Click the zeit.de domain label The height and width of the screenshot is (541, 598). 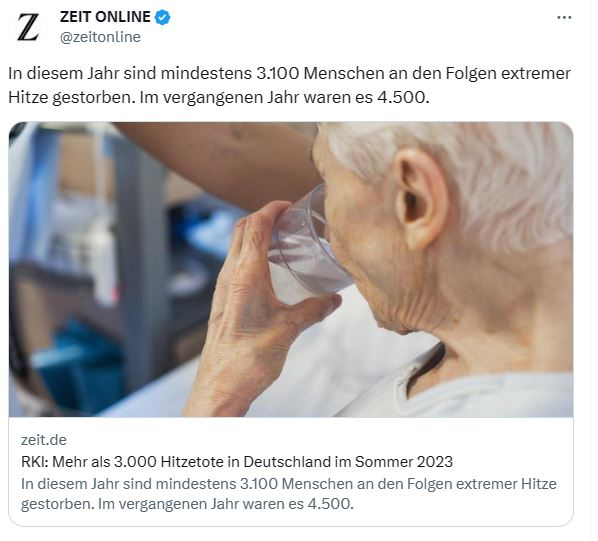44,440
